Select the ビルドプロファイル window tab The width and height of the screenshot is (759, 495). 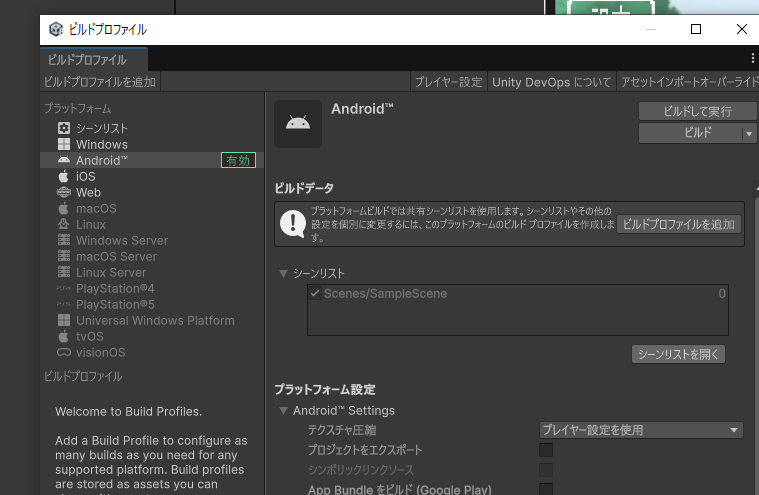(x=94, y=60)
